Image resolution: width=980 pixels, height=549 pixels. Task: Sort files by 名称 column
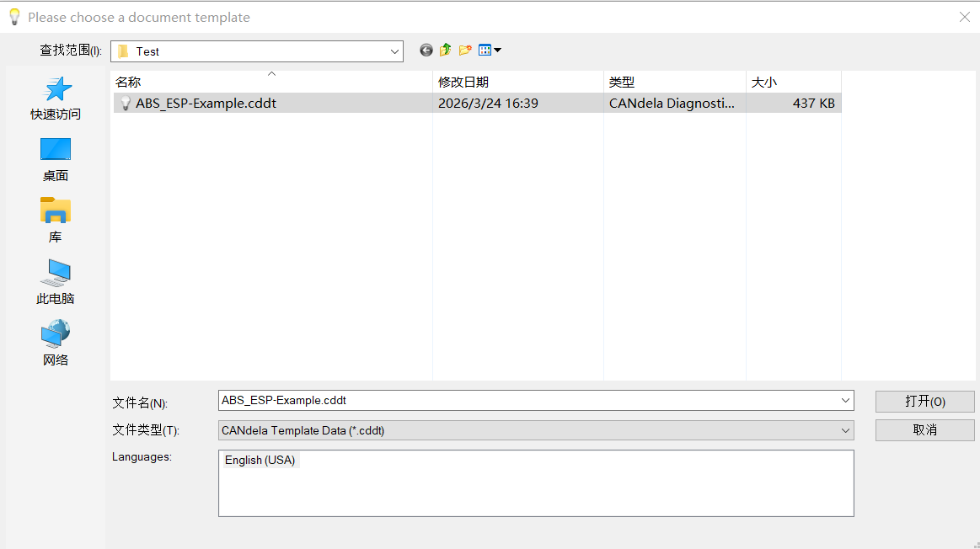272,82
